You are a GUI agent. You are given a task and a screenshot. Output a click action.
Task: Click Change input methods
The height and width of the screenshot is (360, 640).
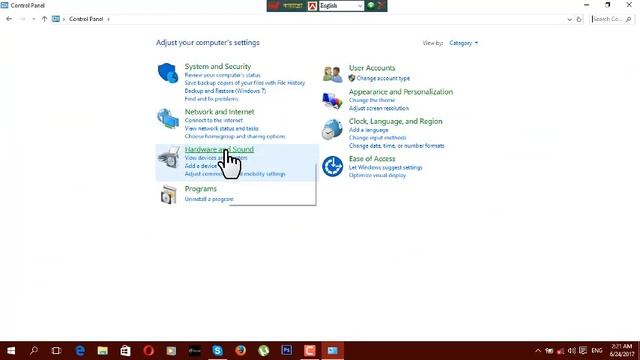pyautogui.click(x=378, y=138)
